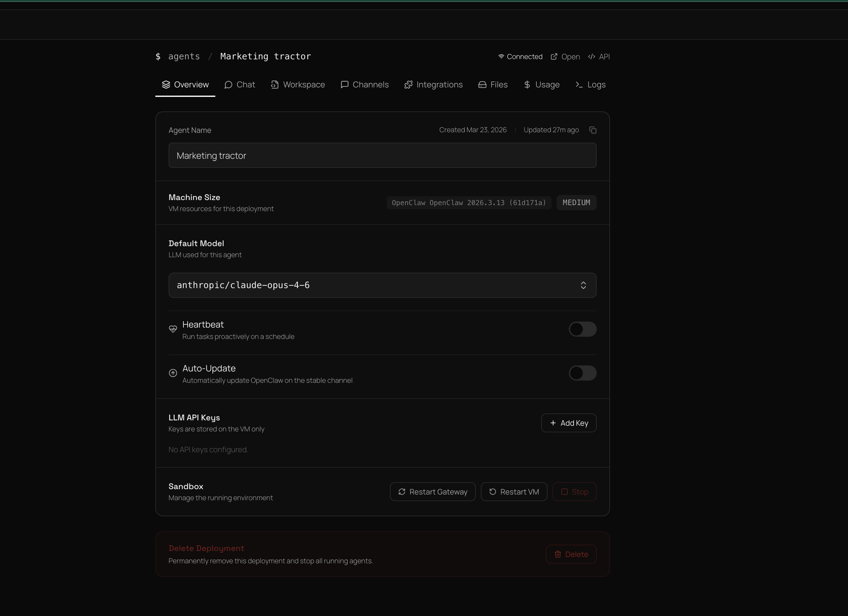
Task: Click the Logs terminal icon
Action: tap(579, 85)
